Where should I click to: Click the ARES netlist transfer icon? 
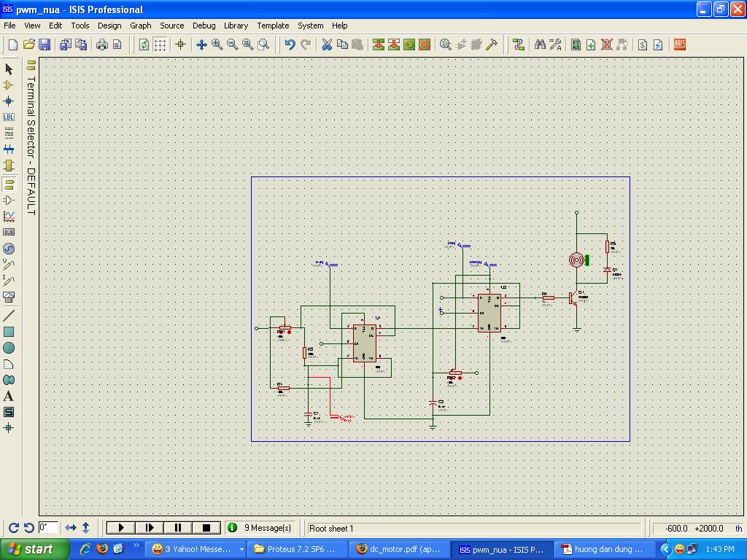pyautogui.click(x=679, y=44)
